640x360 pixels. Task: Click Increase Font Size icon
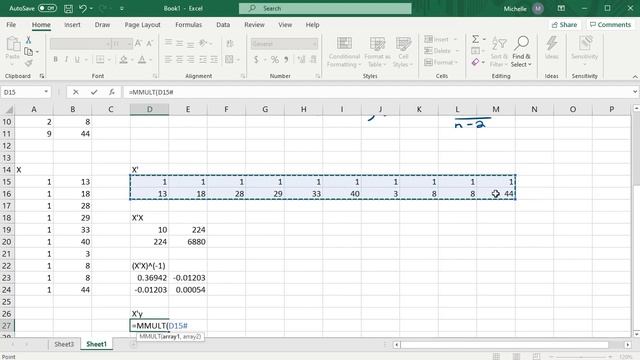(x=138, y=44)
